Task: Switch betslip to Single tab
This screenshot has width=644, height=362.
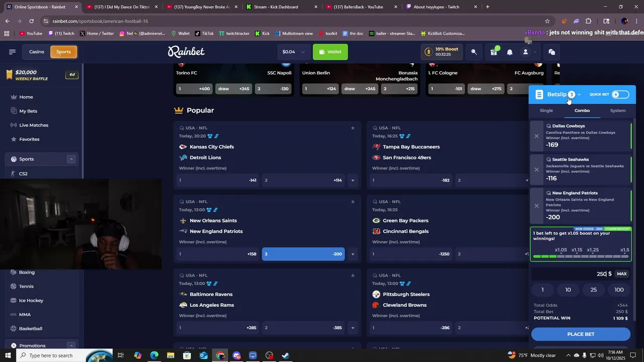Action: (x=546, y=111)
